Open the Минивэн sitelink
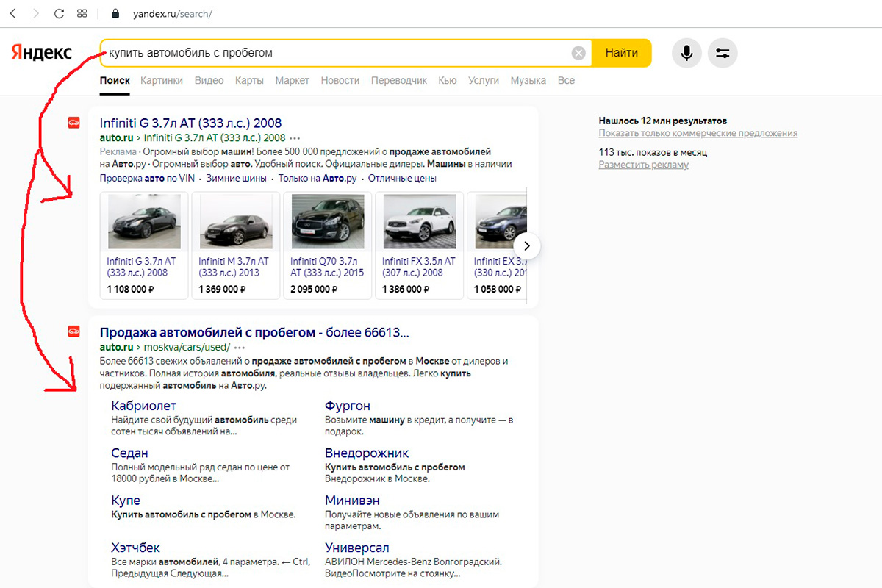Image resolution: width=882 pixels, height=588 pixels. coord(352,501)
